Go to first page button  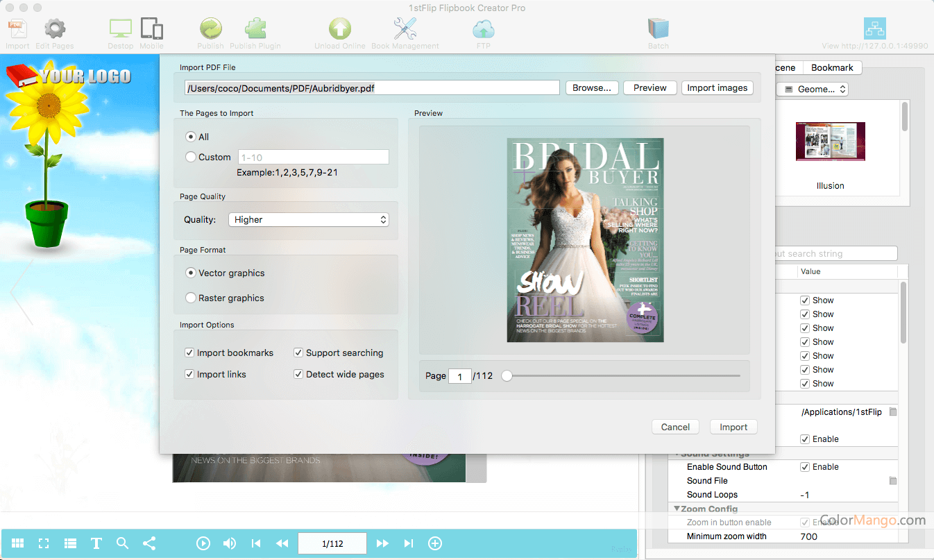click(256, 543)
